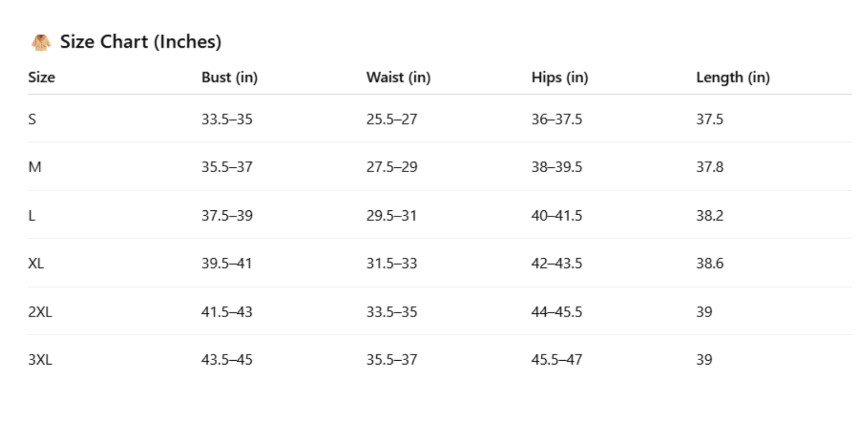Click the coat icon beside Size Chart
This screenshot has width=868, height=425.
pyautogui.click(x=41, y=42)
